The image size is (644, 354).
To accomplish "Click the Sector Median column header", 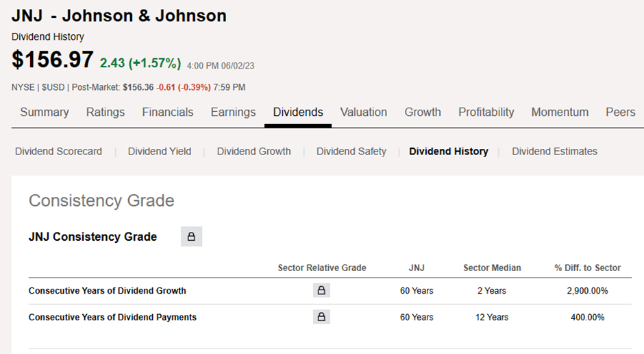I will (492, 268).
